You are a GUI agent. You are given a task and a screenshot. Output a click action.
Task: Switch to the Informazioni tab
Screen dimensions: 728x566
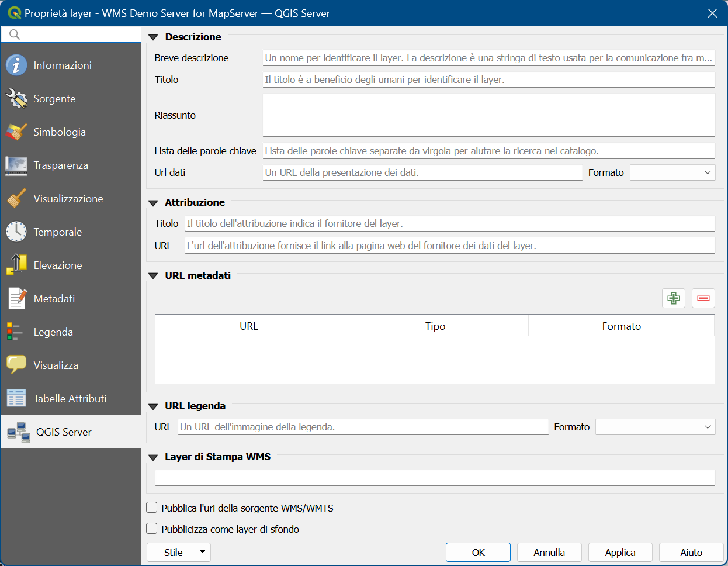coord(71,65)
